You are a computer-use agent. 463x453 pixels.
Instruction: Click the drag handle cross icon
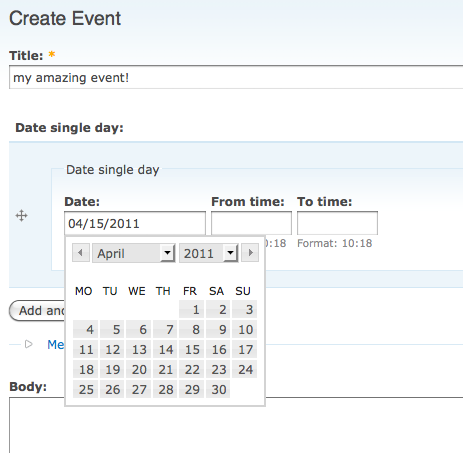(x=21, y=216)
